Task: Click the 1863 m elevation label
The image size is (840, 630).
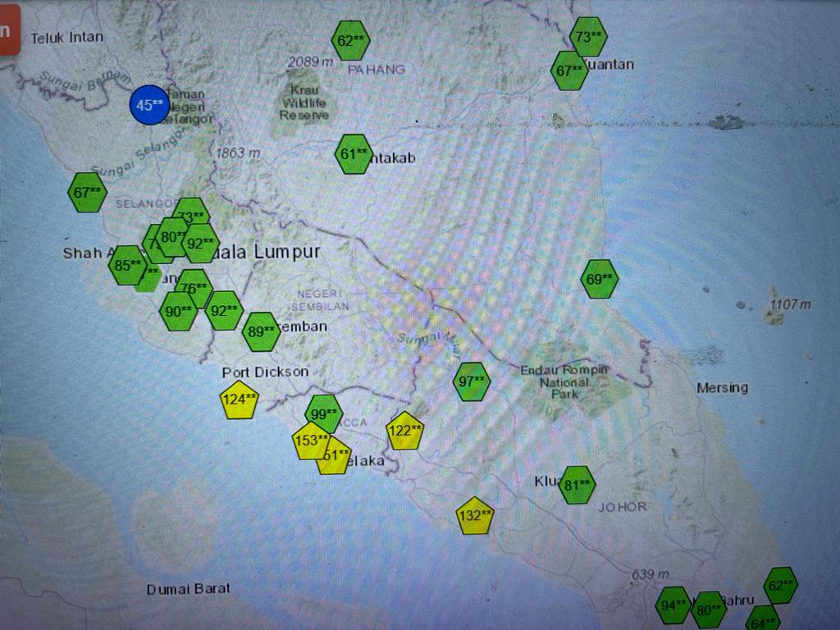Action: pyautogui.click(x=238, y=153)
